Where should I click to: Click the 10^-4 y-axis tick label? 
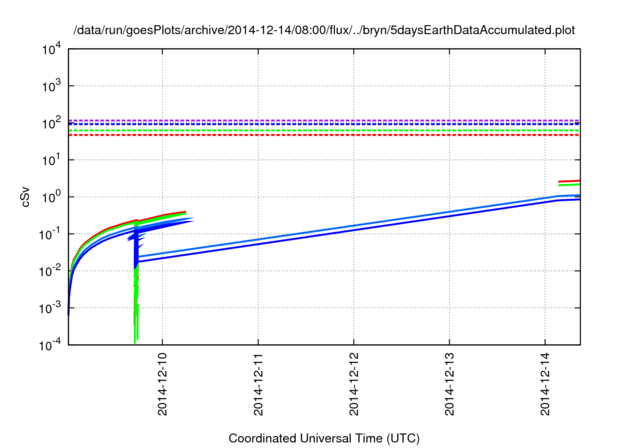pos(51,345)
